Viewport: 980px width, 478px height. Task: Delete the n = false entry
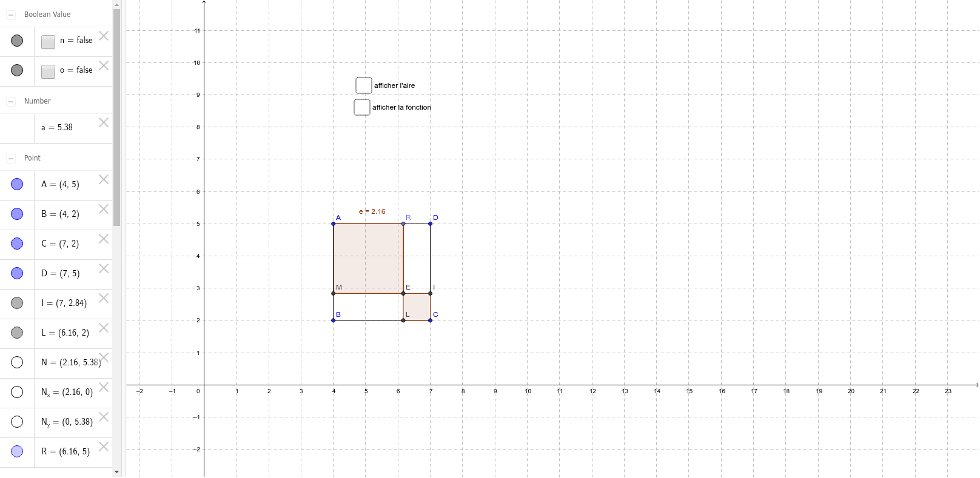[x=104, y=36]
